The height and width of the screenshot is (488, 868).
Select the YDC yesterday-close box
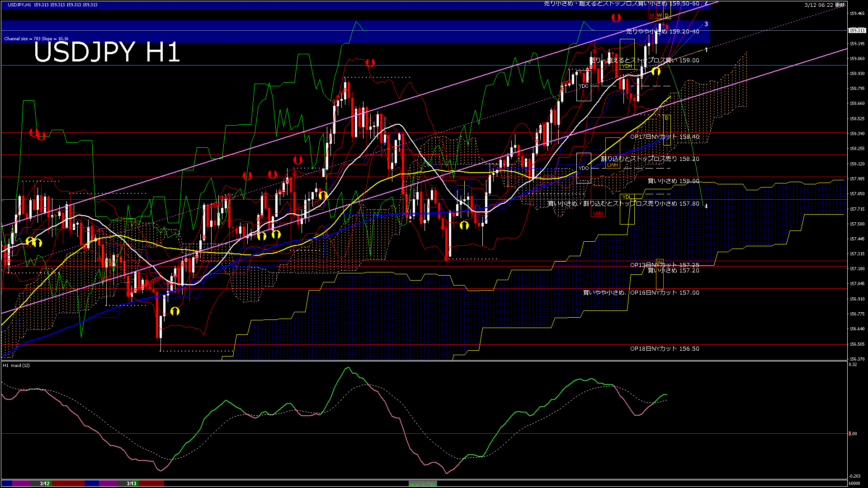coord(584,86)
